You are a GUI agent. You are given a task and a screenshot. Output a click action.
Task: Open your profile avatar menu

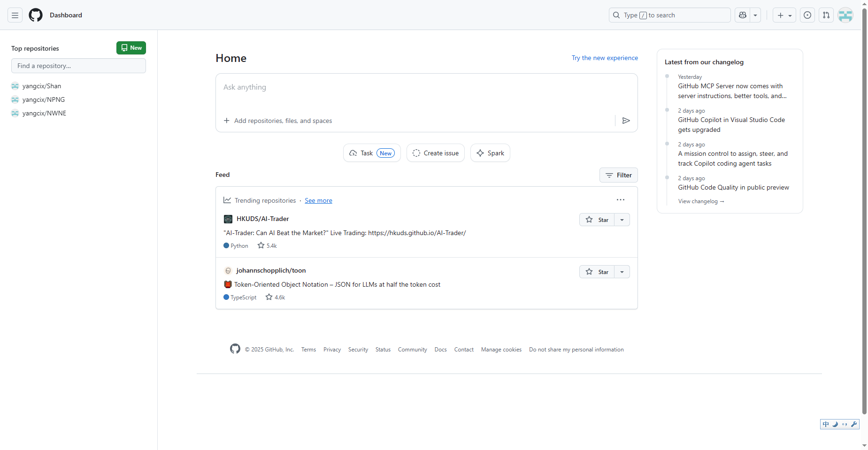tap(845, 15)
